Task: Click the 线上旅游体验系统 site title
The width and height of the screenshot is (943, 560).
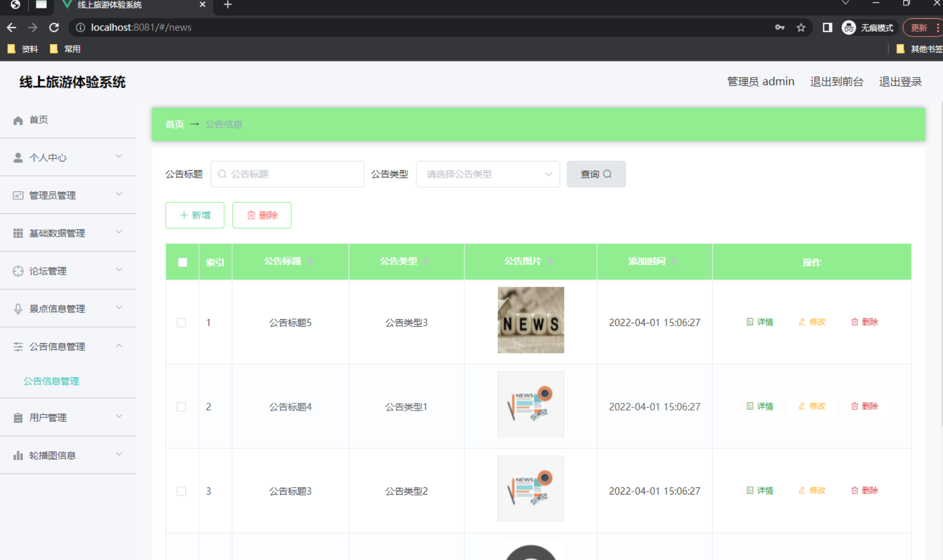Action: 72,82
